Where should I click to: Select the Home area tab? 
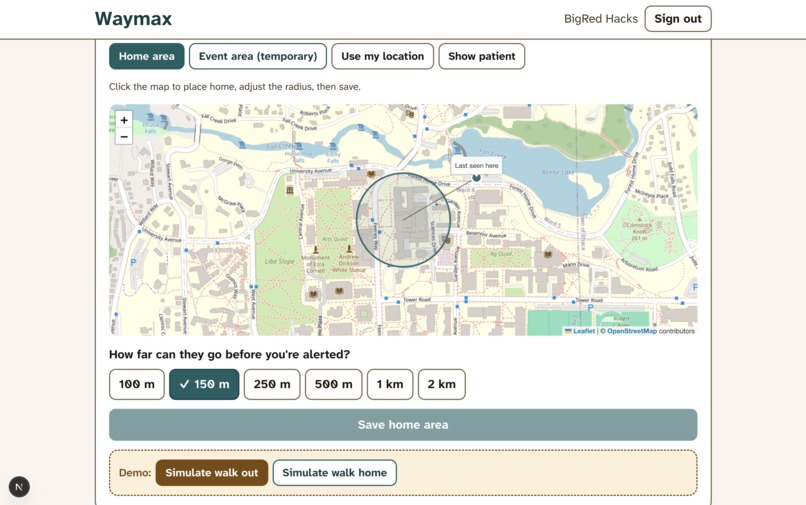coord(146,56)
